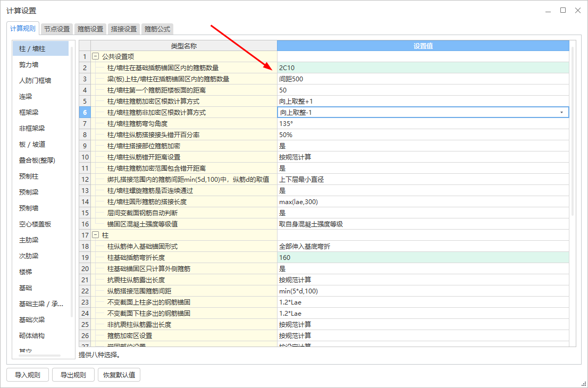Screen dimensions: 588x388
Task: Click the 全部伸入基底弯折 value
Action: click(423, 246)
